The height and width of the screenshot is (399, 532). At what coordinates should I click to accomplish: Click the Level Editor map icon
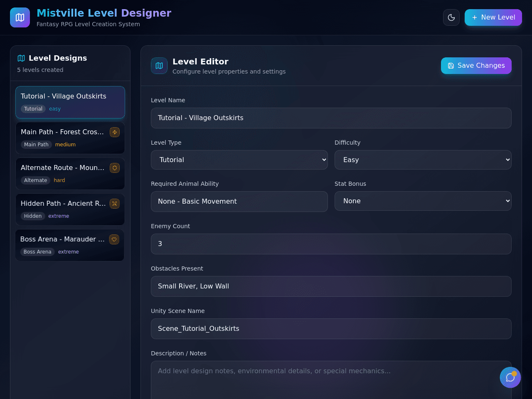click(x=159, y=66)
